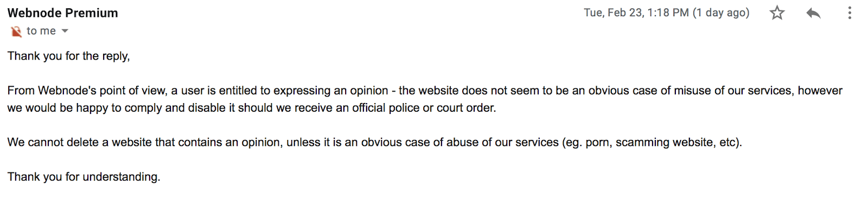Click the red crossed-out encryption lock icon
This screenshot has width=868, height=198.
[16, 31]
